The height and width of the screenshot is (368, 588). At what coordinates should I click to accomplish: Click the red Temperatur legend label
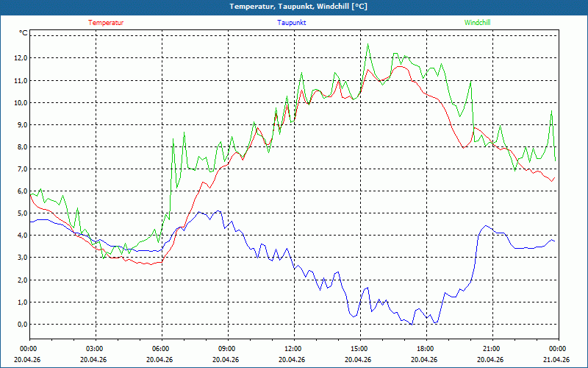point(106,22)
